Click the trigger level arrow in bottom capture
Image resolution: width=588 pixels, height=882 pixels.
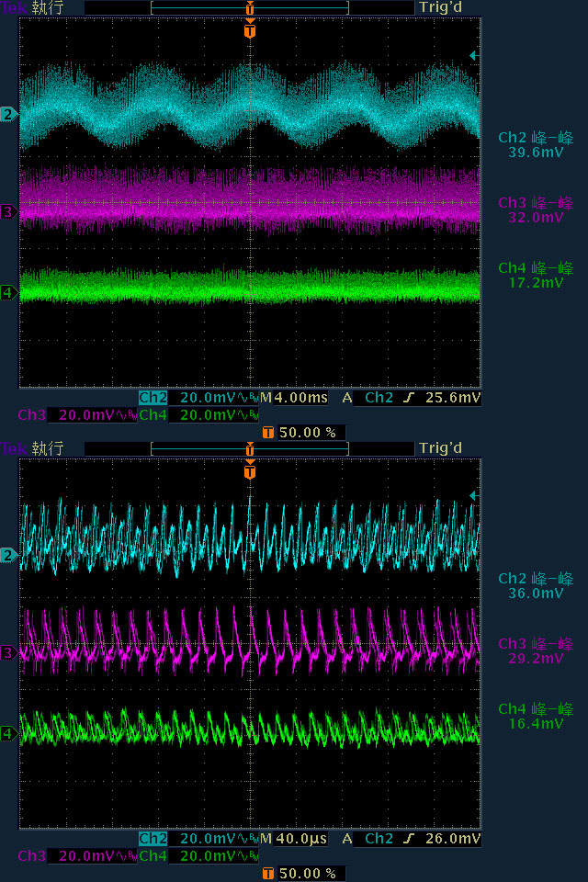tap(474, 496)
